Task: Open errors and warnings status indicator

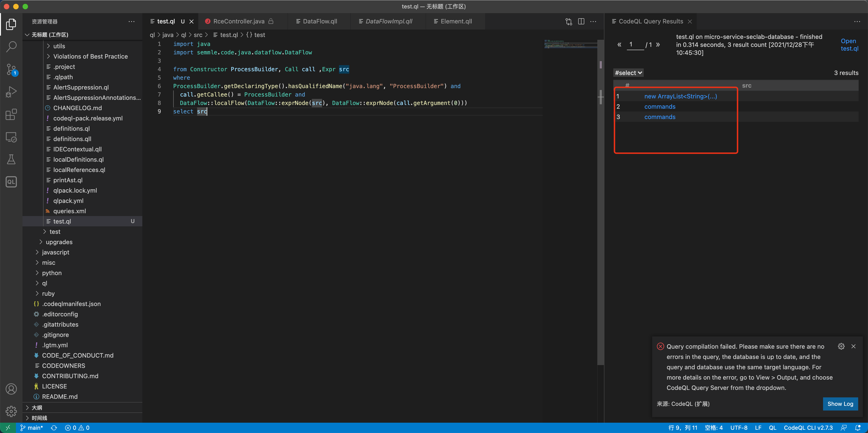Action: [x=77, y=428]
